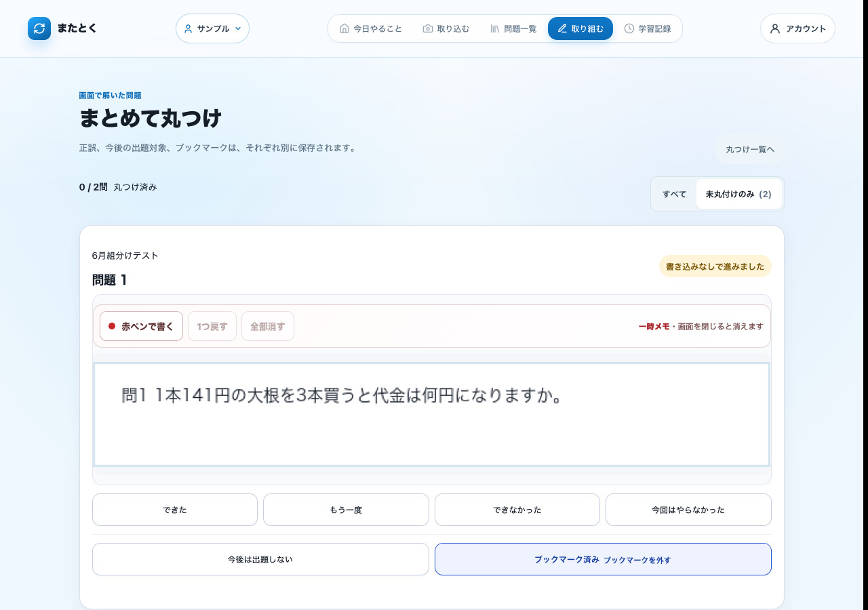The height and width of the screenshot is (610, 868).
Task: Click the 書き込みなしで進みました badge
Action: 715,266
